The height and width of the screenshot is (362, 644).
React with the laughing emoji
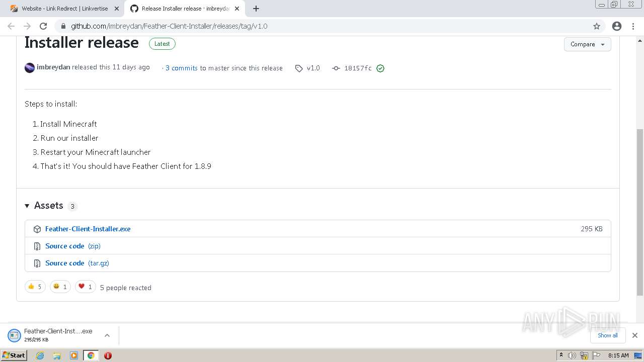[x=60, y=287]
